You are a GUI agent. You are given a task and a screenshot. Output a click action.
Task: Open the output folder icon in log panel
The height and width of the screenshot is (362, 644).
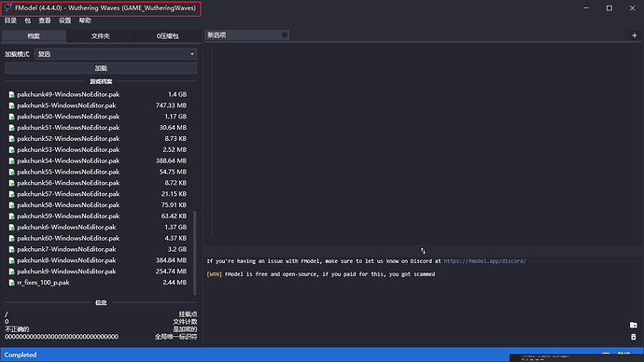tap(634, 325)
